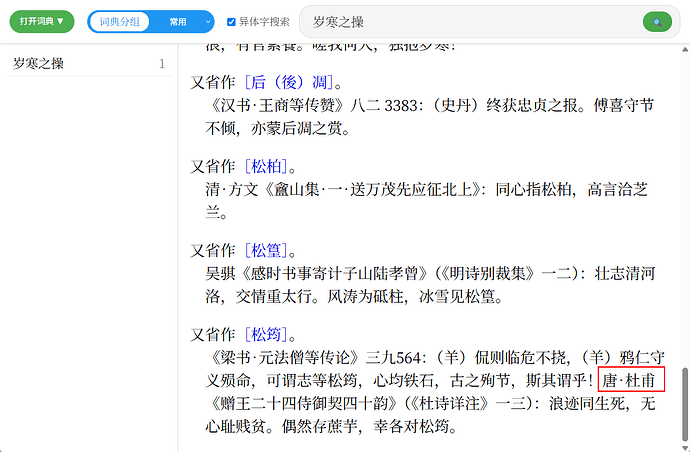
Task: Select the 词典分组 toggle option
Action: [119, 22]
